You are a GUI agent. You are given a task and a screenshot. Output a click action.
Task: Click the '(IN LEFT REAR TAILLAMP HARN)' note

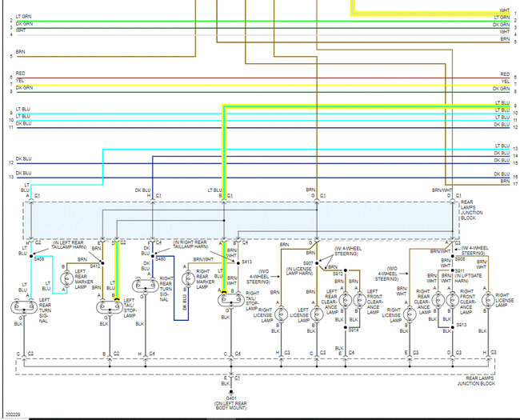point(69,245)
